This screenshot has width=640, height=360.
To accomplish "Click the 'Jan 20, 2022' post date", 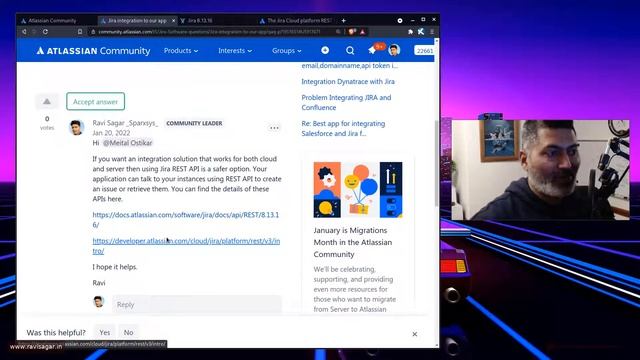I will point(111,133).
